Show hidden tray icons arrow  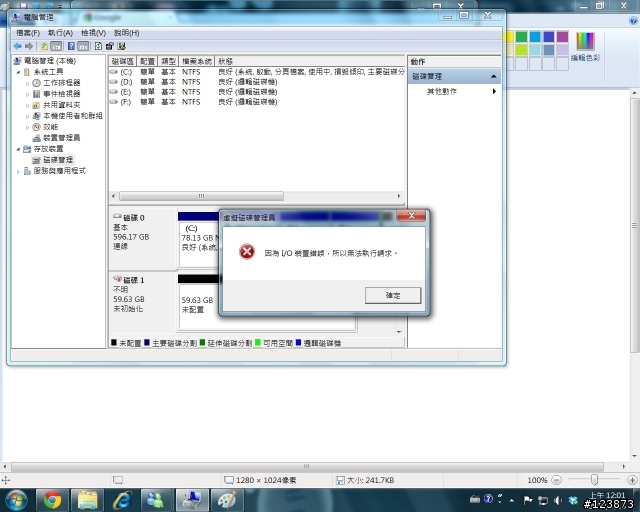pos(512,500)
